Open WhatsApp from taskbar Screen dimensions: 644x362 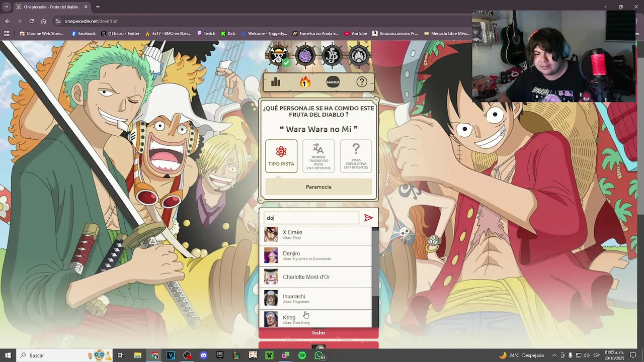(319, 355)
